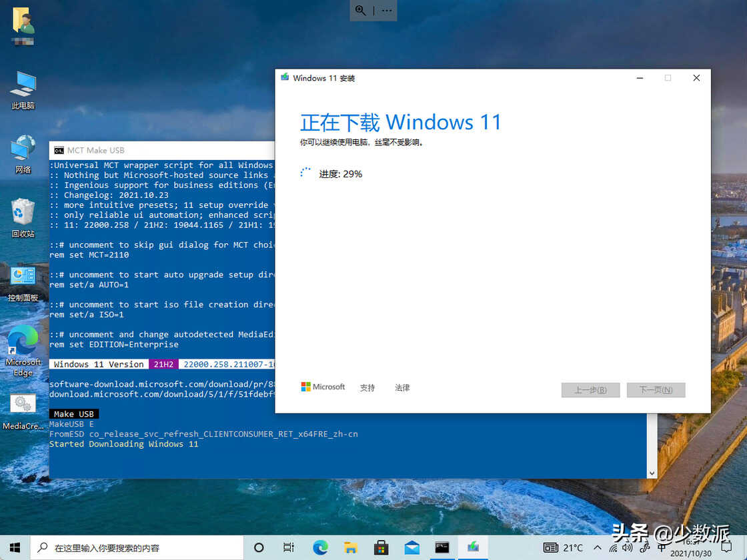Click the MCT Make USB window title
747x560 pixels.
[x=96, y=151]
